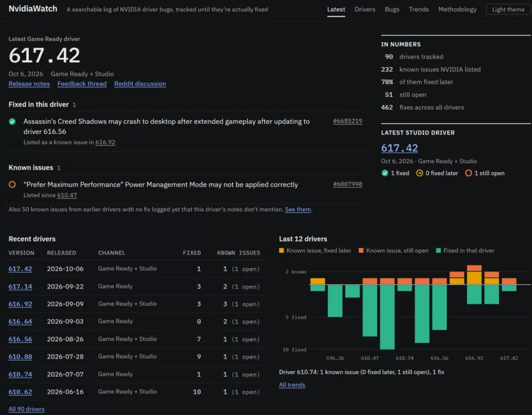View the All 90 drivers link
The image size is (532, 415).
tap(26, 409)
